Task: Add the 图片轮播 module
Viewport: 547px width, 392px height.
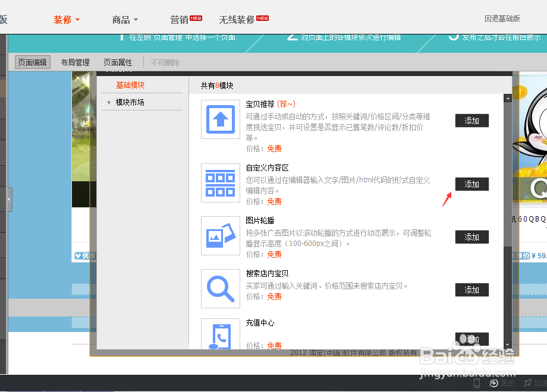Action: click(471, 237)
